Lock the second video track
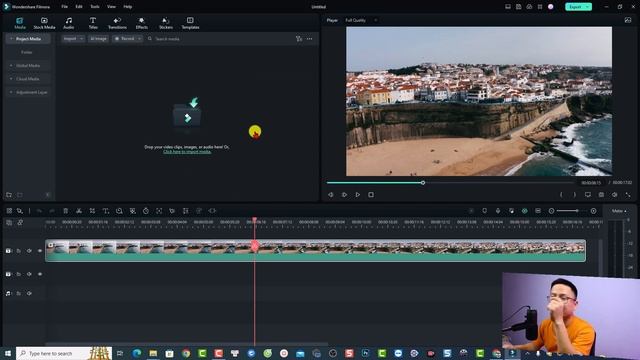This screenshot has width=640, height=360. tap(19, 274)
